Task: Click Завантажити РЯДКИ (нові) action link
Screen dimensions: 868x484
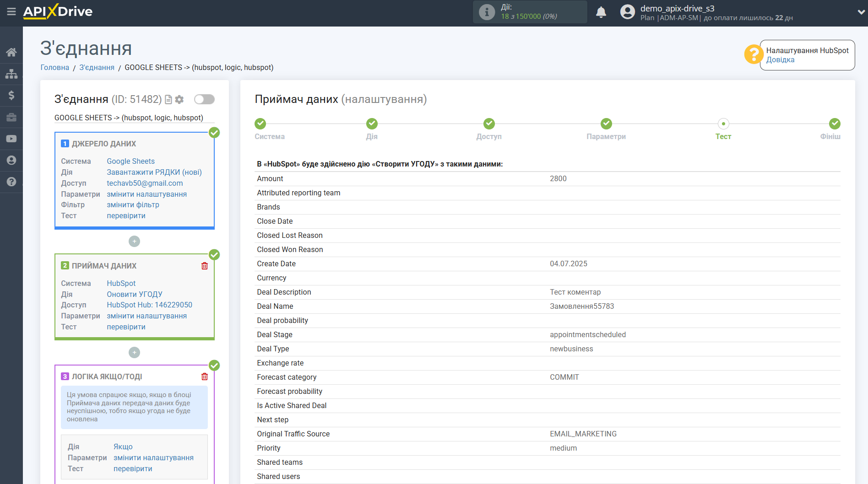Action: 154,172
